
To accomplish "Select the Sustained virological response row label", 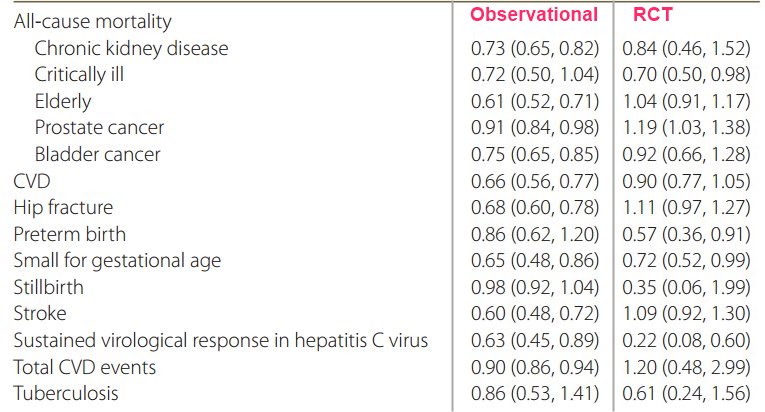I will (221, 340).
